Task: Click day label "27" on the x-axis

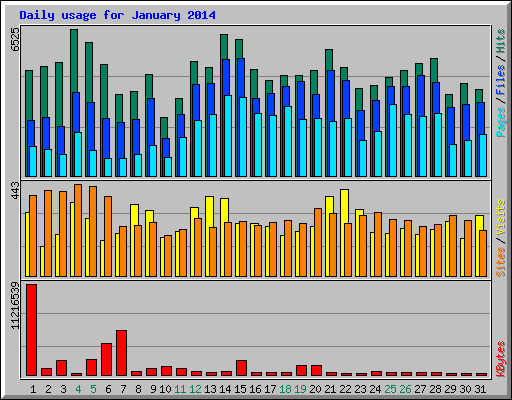Action: [x=420, y=389]
